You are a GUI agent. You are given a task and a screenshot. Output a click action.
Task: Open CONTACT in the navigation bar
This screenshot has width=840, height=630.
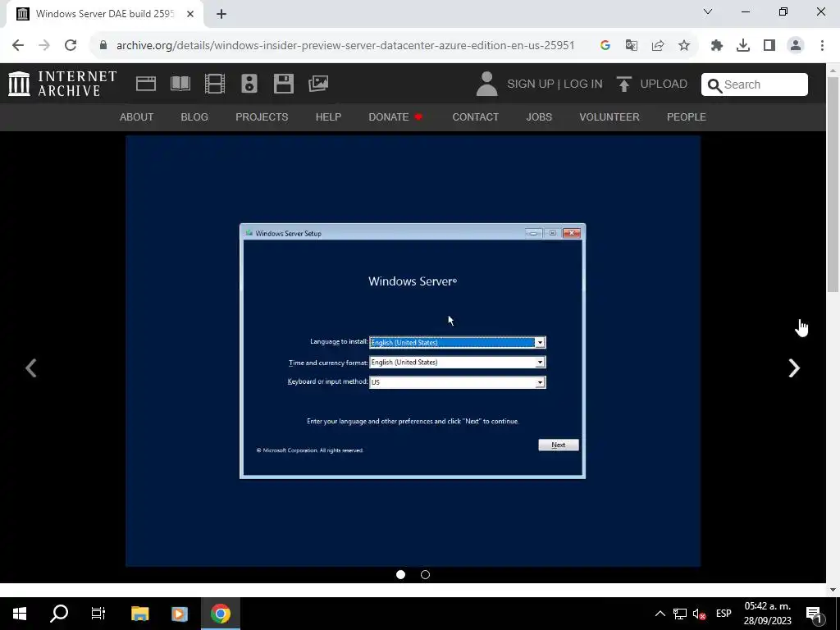[475, 116]
